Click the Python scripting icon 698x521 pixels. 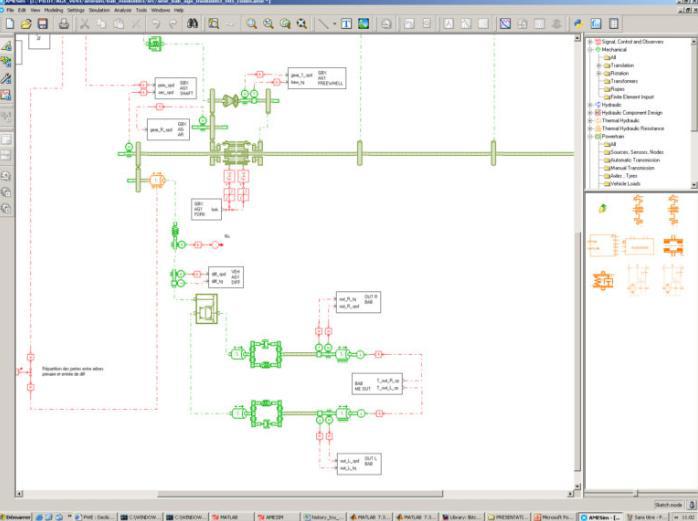point(579,24)
